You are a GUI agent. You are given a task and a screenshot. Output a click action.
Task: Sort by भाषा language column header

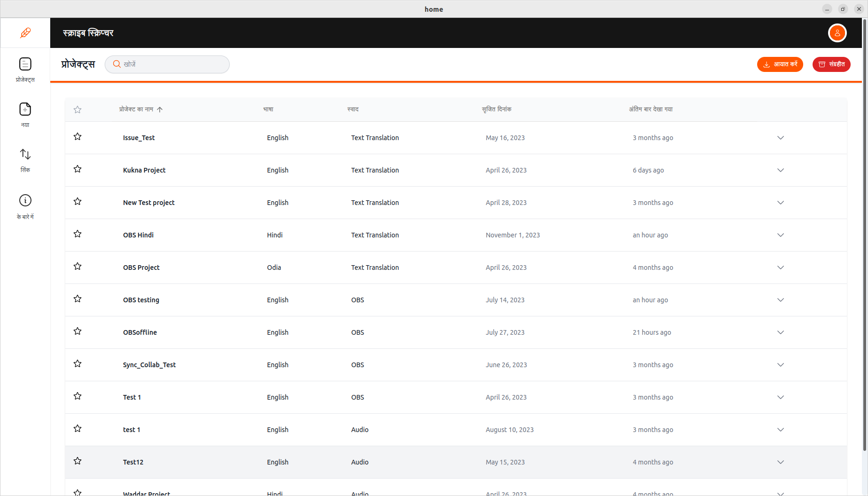pyautogui.click(x=268, y=110)
